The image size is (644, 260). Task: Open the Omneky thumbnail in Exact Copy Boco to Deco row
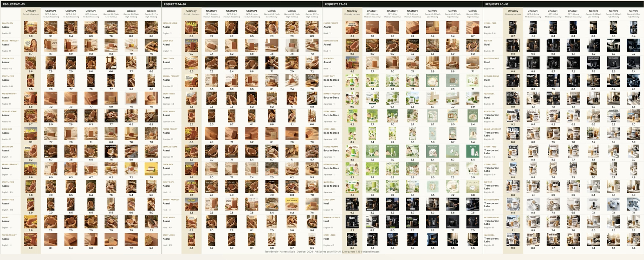(x=352, y=81)
